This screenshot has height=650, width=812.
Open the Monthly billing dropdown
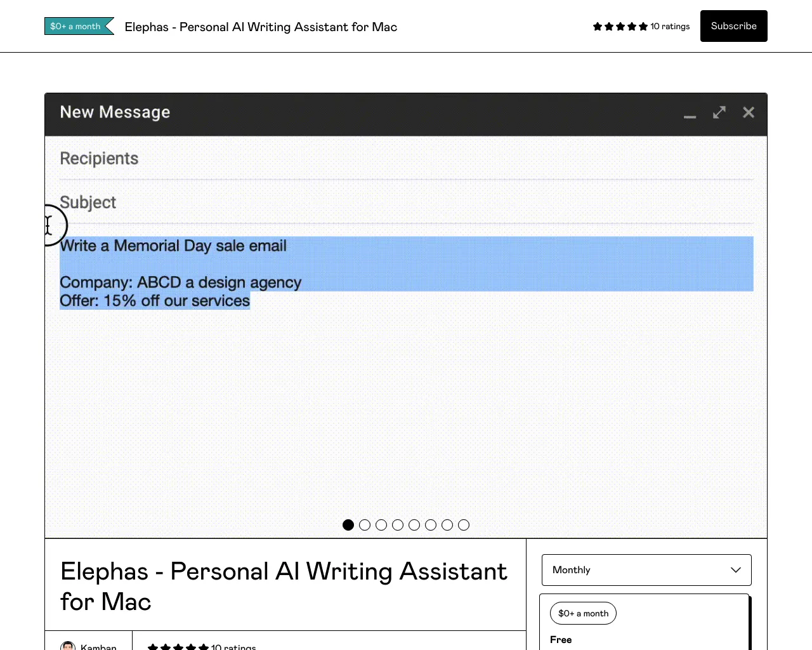pyautogui.click(x=646, y=570)
